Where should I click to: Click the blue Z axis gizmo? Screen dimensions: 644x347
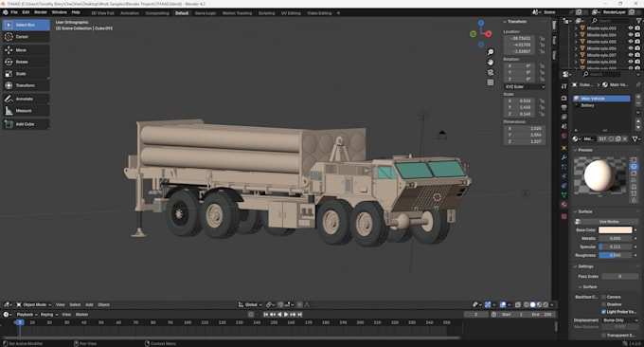click(481, 23)
